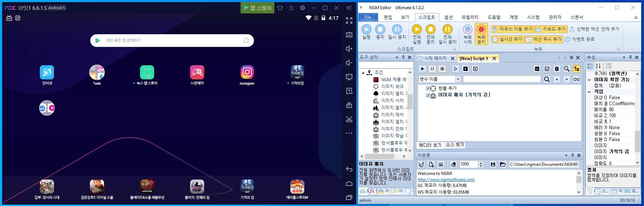
Task: Open the File menu in NGM Editor
Action: pos(368,17)
